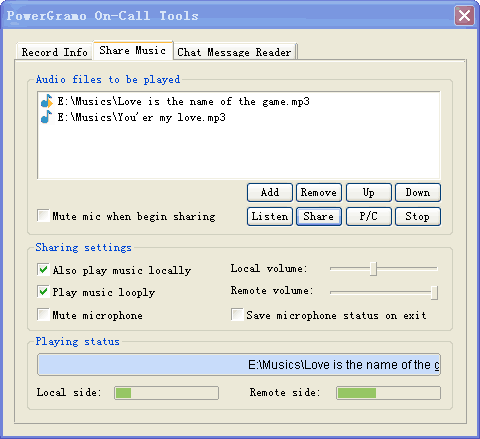
Task: Start sharing with the Share button
Action: click(319, 216)
